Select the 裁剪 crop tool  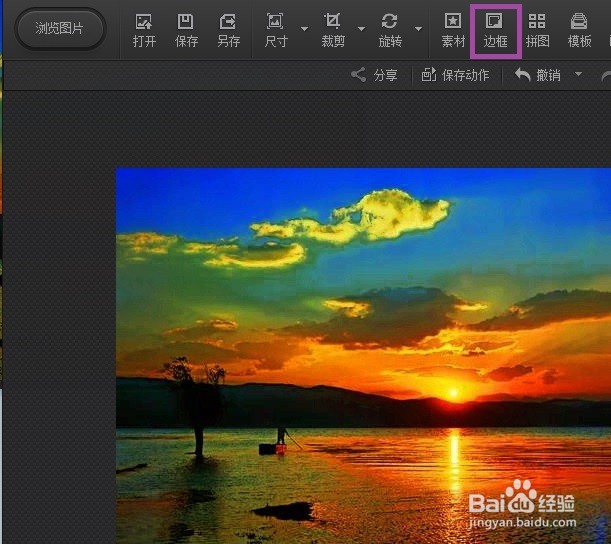tap(333, 30)
